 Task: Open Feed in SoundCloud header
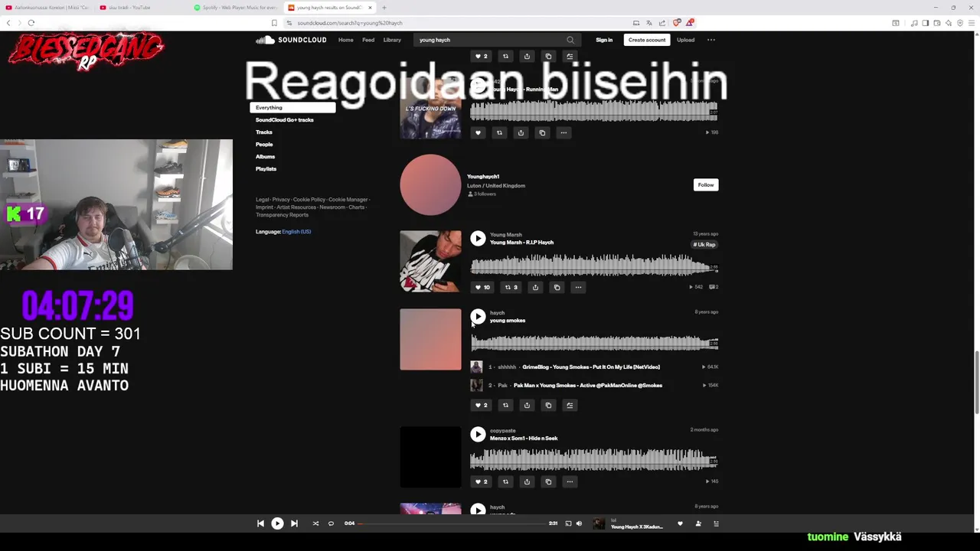click(368, 40)
